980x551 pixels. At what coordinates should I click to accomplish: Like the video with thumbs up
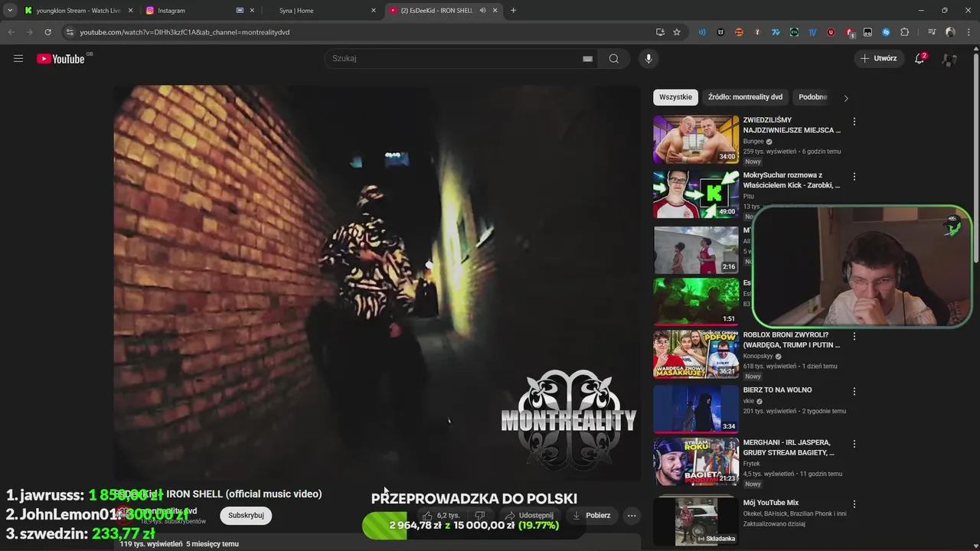pos(441,515)
